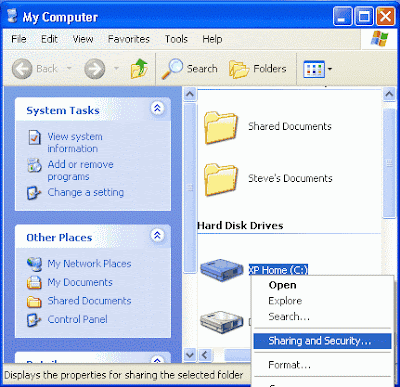Click the Steve's Documents label

pyautogui.click(x=290, y=178)
